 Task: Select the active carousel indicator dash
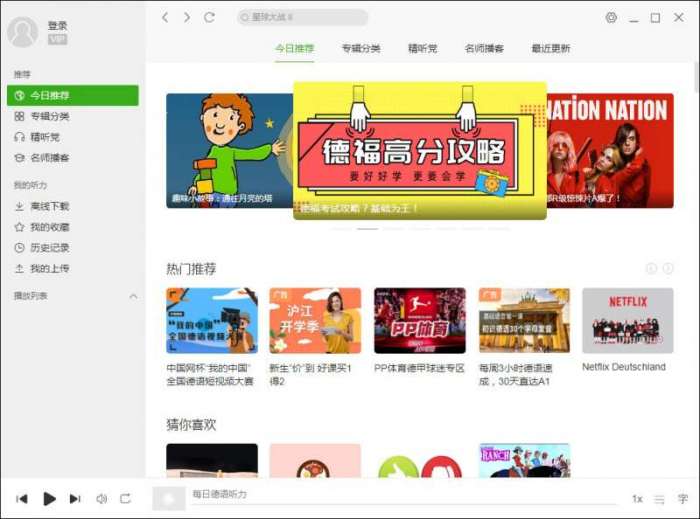[x=367, y=229]
